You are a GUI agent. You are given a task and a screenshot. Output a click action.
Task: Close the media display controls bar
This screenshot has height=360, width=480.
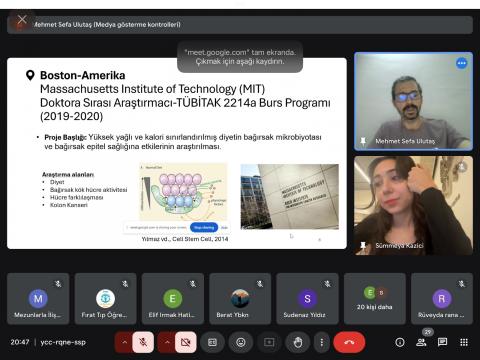pyautogui.click(x=22, y=20)
